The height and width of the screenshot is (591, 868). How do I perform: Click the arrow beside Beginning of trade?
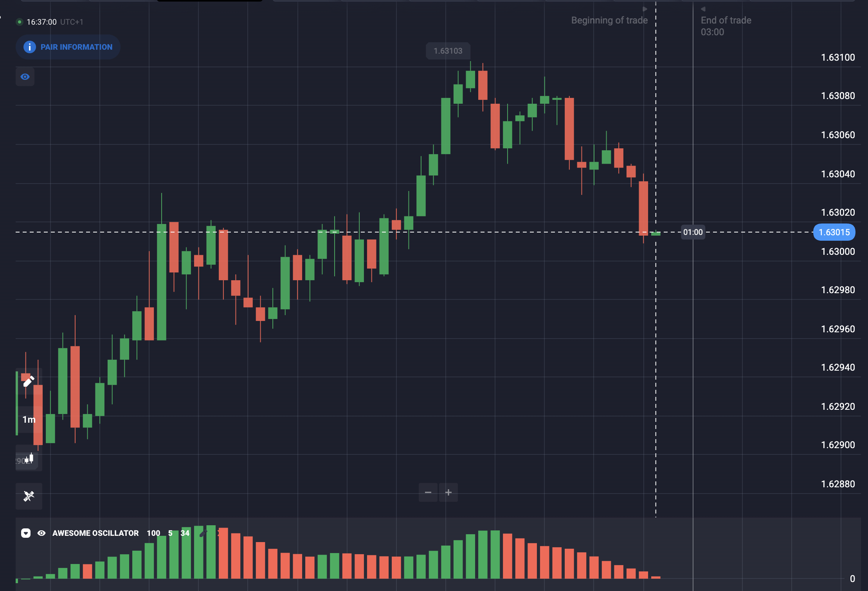[x=645, y=9]
